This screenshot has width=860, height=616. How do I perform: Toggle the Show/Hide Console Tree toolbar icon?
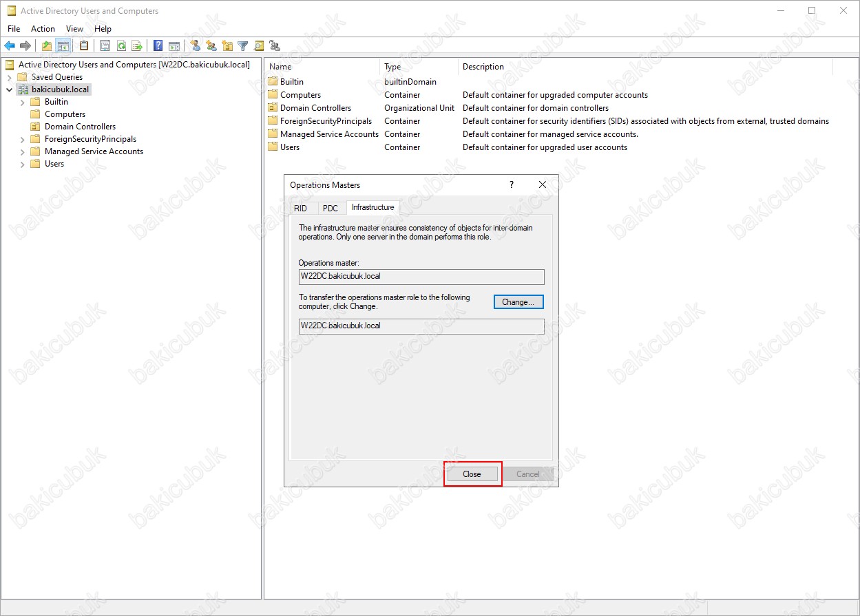click(x=63, y=46)
